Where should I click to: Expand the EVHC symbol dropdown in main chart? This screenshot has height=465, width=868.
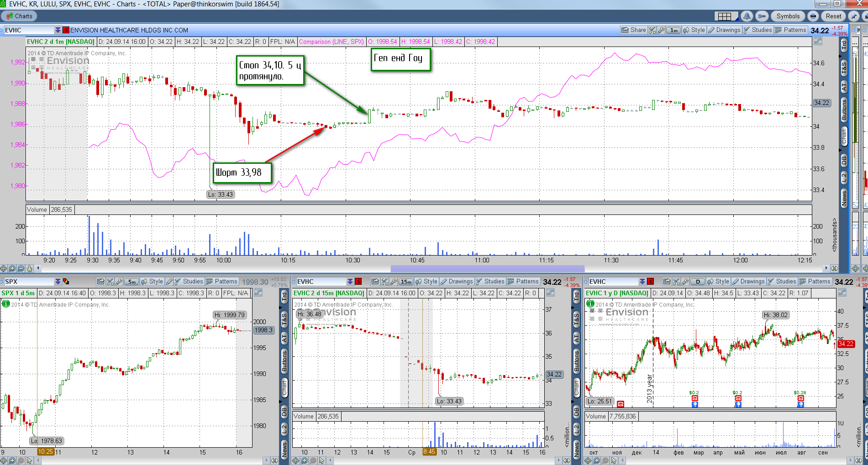[58, 30]
